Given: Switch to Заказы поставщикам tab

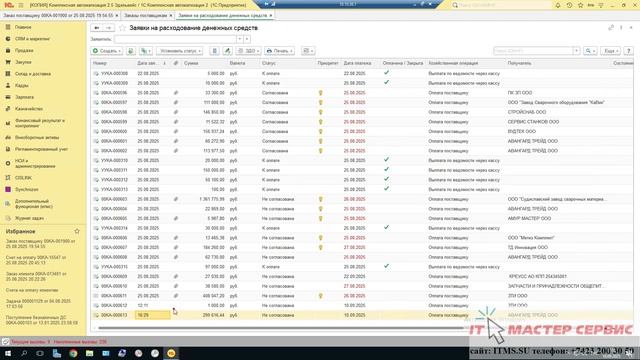Looking at the screenshot, I should [x=145, y=16].
